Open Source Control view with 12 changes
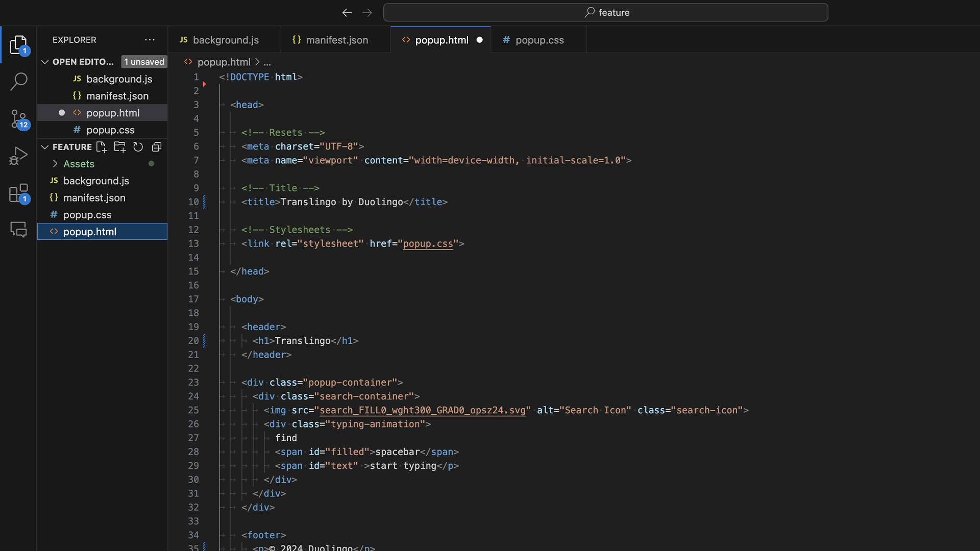The height and width of the screenshot is (551, 980). 19,119
